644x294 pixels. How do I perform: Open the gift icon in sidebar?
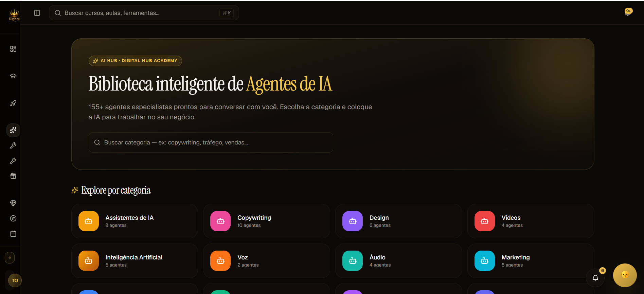click(13, 176)
